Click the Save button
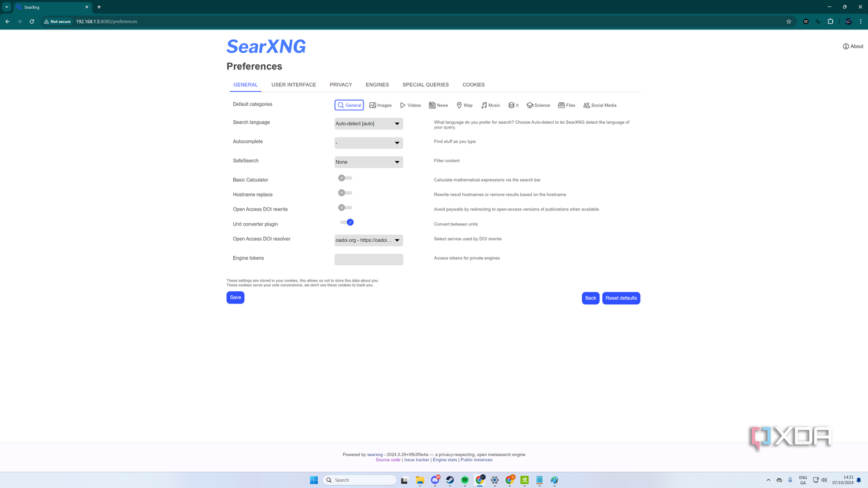 236,297
